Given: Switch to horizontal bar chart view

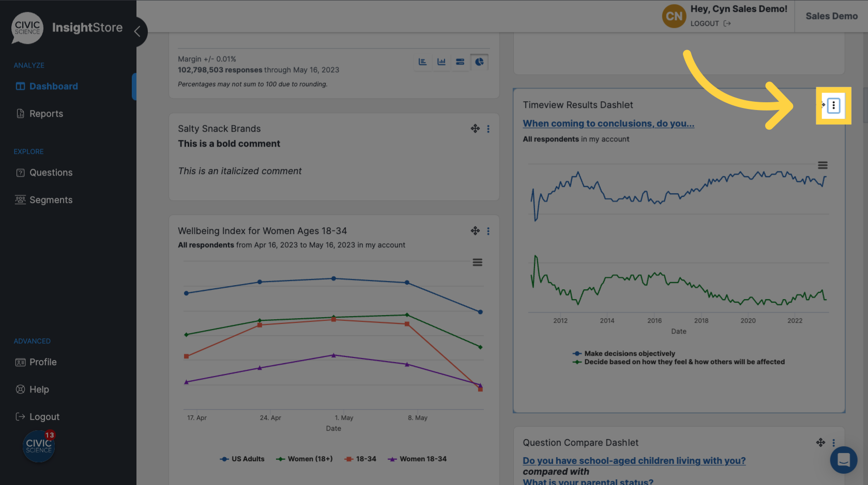Looking at the screenshot, I should coord(422,62).
